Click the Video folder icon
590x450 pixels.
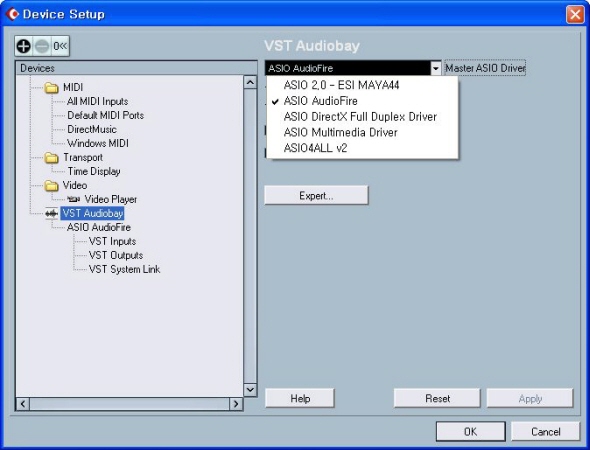click(x=52, y=185)
